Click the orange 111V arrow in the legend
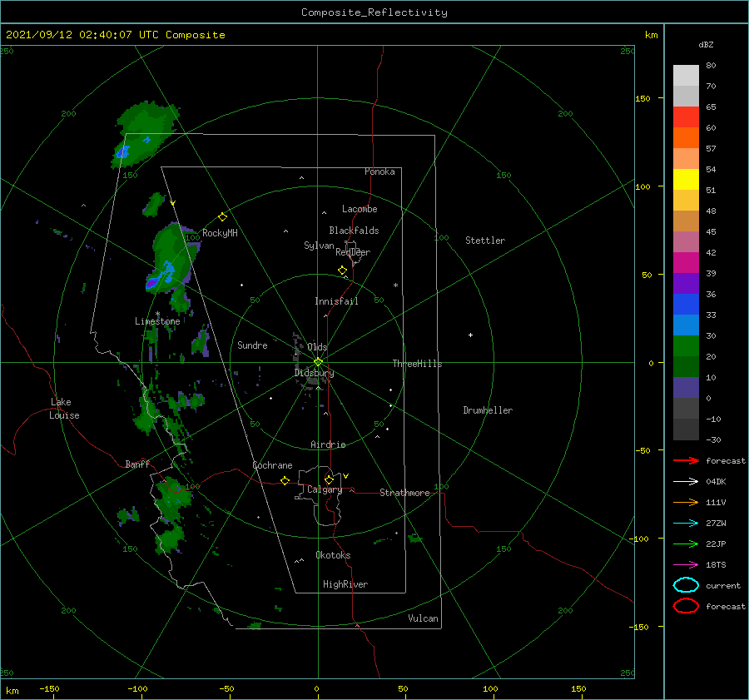This screenshot has height=700, width=749. click(x=686, y=502)
